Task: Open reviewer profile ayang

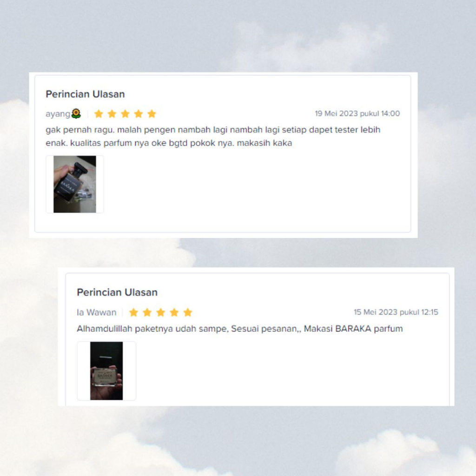Action: click(58, 114)
